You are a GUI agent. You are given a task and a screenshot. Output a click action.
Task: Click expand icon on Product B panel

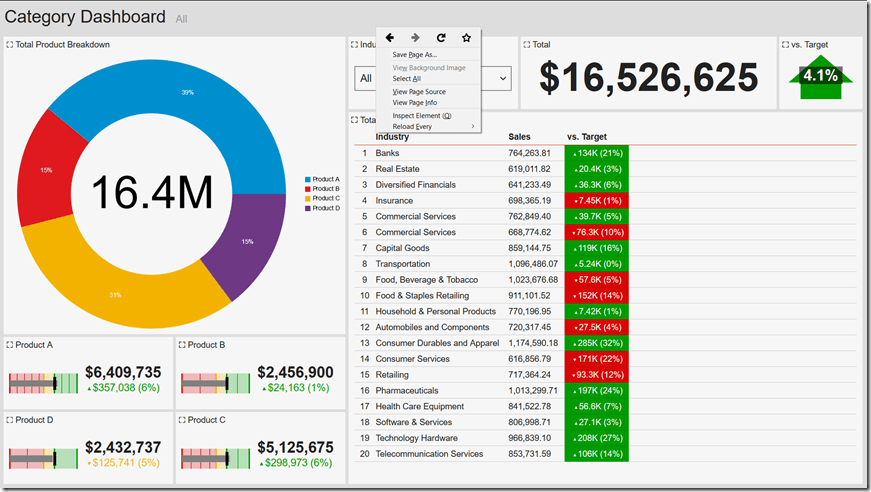[182, 345]
